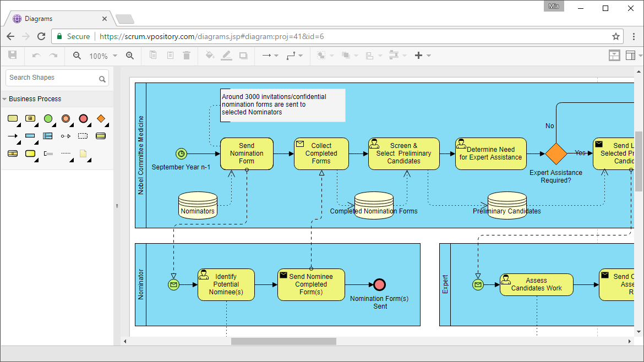Viewport: 644px width, 362px height.
Task: Select the Identify Potential Nominee(s) task
Action: pos(226,284)
